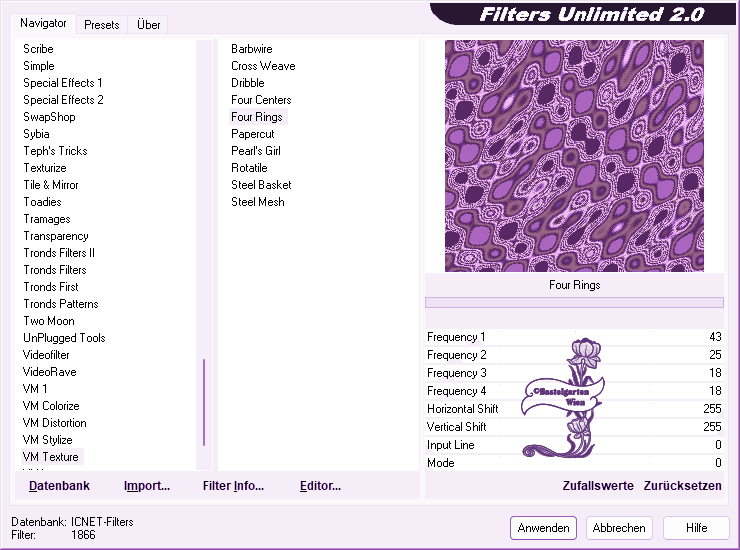Select VM Colorize category

(51, 406)
